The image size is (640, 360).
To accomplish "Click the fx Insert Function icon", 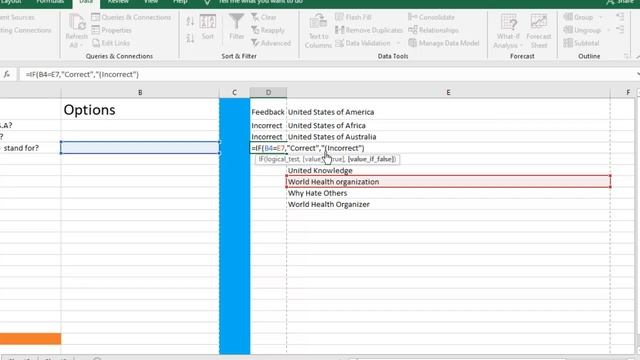I will click(x=7, y=74).
